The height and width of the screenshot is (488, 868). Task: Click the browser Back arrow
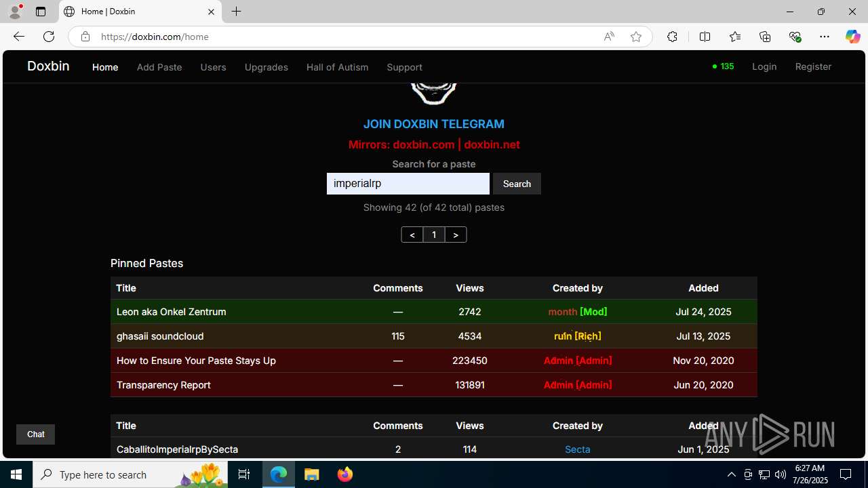pos(18,37)
